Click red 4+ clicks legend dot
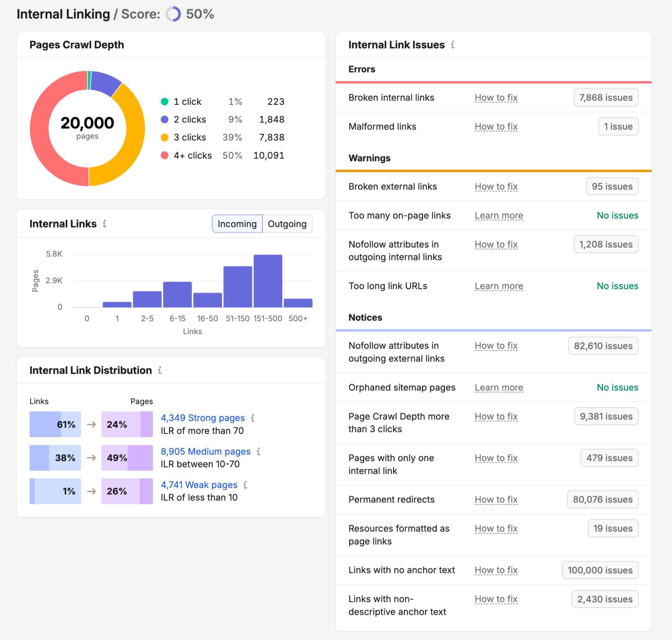The height and width of the screenshot is (640, 672). point(164,155)
